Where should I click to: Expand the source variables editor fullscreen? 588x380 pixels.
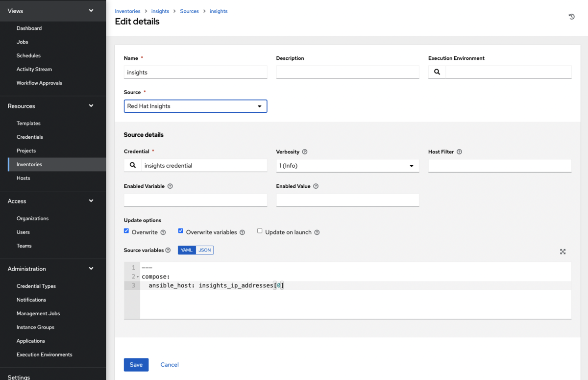(x=563, y=252)
